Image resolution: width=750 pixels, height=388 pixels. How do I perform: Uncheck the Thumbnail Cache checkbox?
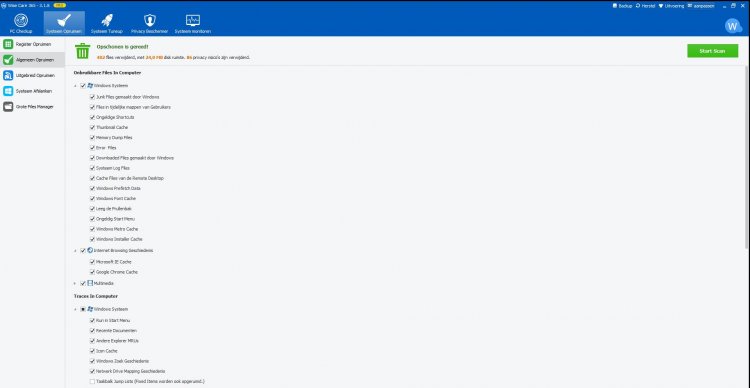[92, 127]
